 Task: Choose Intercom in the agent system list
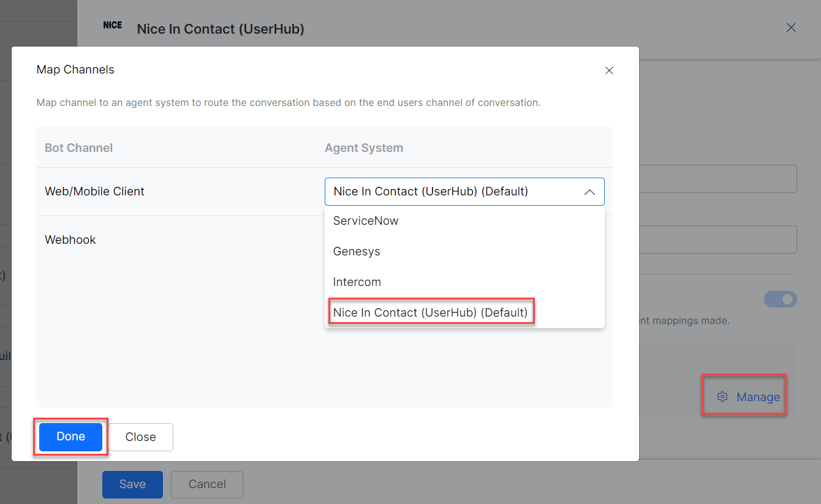click(464, 282)
